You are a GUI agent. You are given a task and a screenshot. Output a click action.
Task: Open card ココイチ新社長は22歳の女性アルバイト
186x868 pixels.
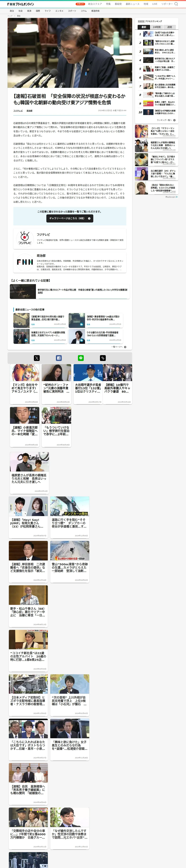tap(28, 651)
